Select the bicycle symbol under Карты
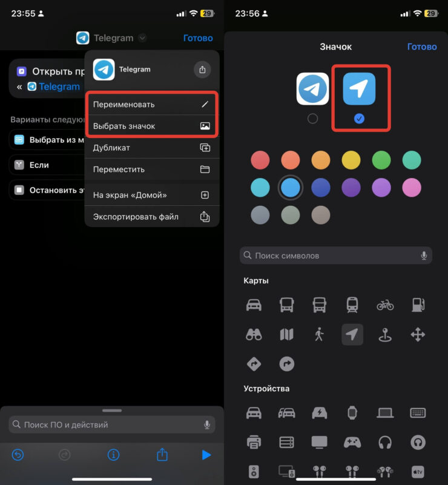The image size is (448, 485). [x=385, y=305]
